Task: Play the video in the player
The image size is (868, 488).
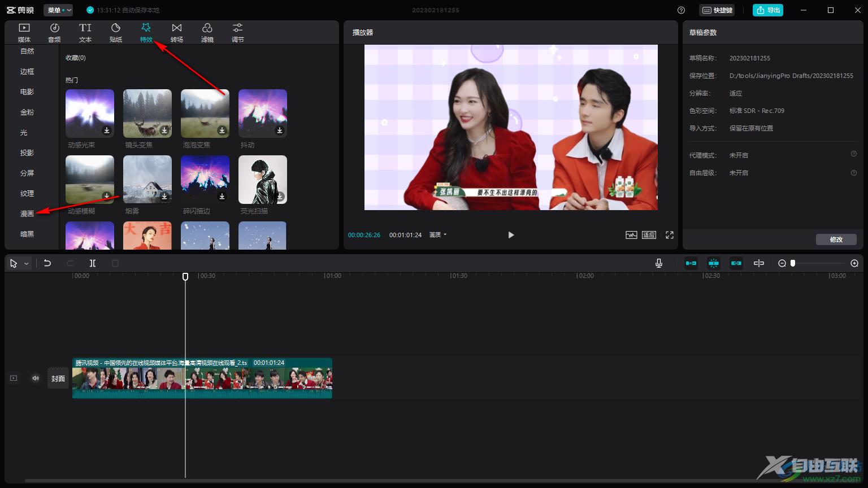Action: (x=511, y=235)
